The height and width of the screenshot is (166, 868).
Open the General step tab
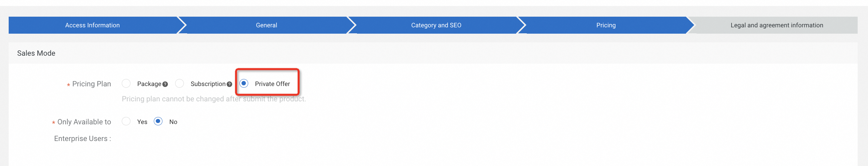pyautogui.click(x=266, y=25)
